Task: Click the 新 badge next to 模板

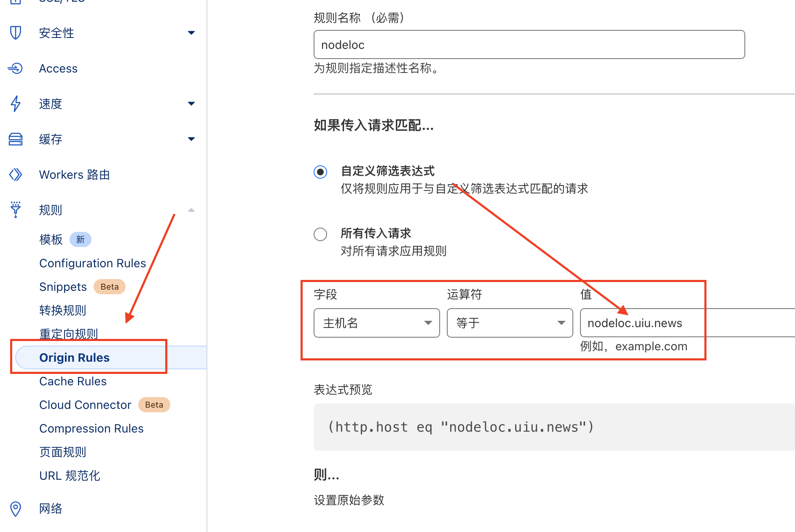Action: pos(81,239)
